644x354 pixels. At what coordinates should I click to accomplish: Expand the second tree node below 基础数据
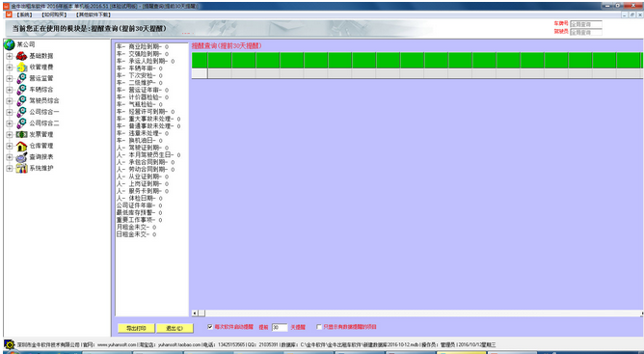click(x=10, y=68)
